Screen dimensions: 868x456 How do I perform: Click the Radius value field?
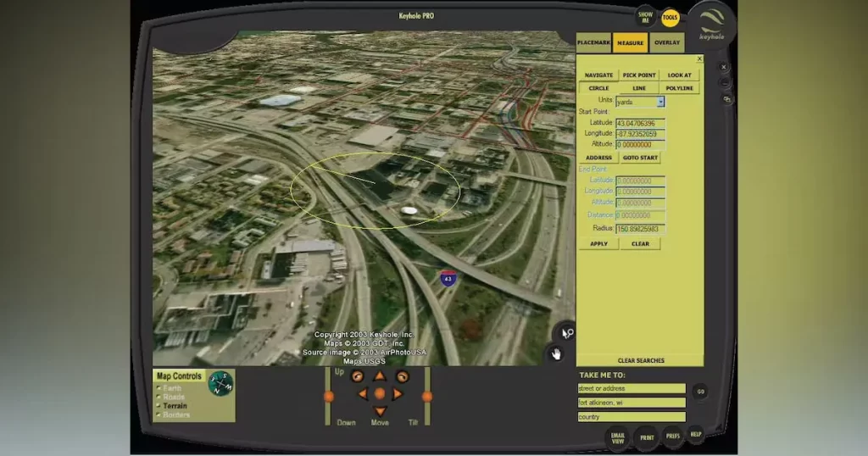click(x=641, y=229)
